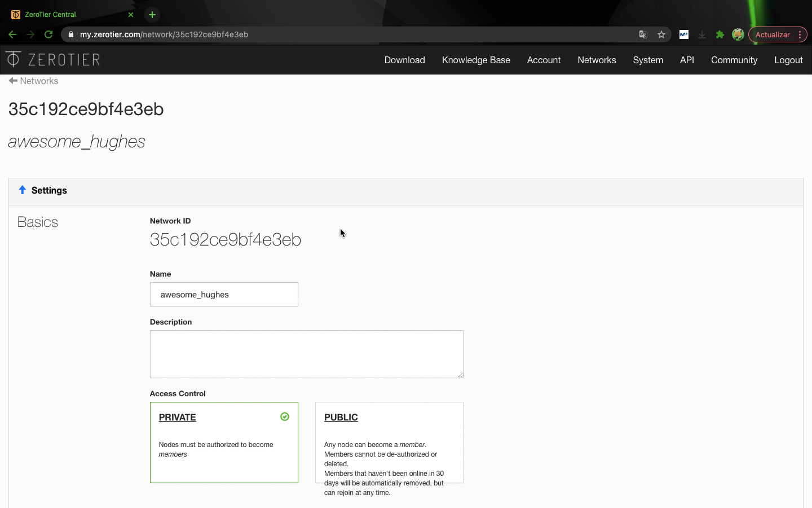
Task: Click into the Description text area
Action: [306, 354]
